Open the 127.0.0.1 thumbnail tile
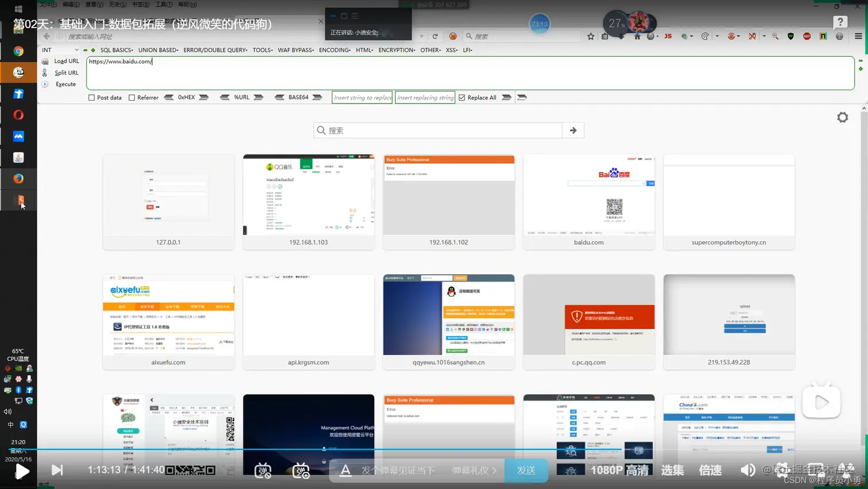 [169, 202]
